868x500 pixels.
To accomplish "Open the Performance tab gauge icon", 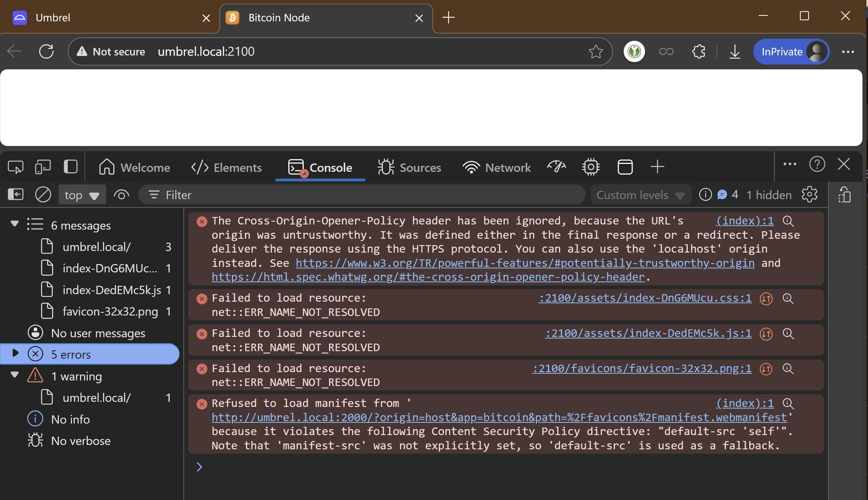I will point(556,167).
